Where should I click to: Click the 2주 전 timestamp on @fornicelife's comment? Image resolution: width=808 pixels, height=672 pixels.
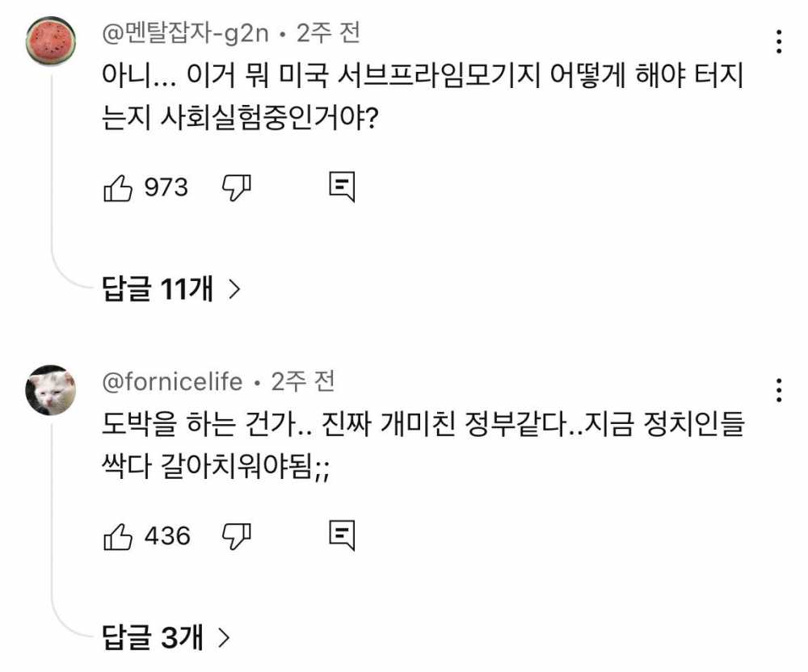tap(302, 381)
